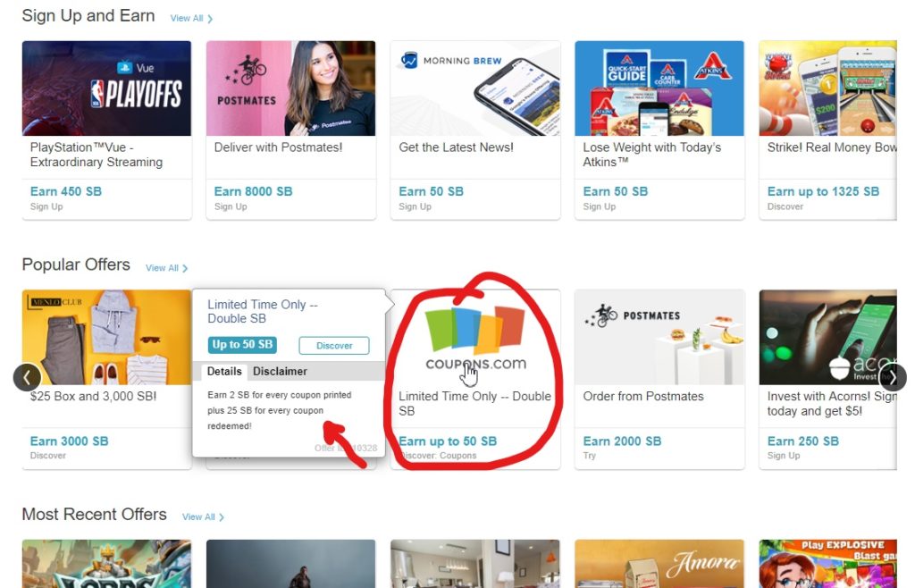Open the PlayStation Vue Playoffs offer image
915x588 pixels.
click(x=107, y=88)
